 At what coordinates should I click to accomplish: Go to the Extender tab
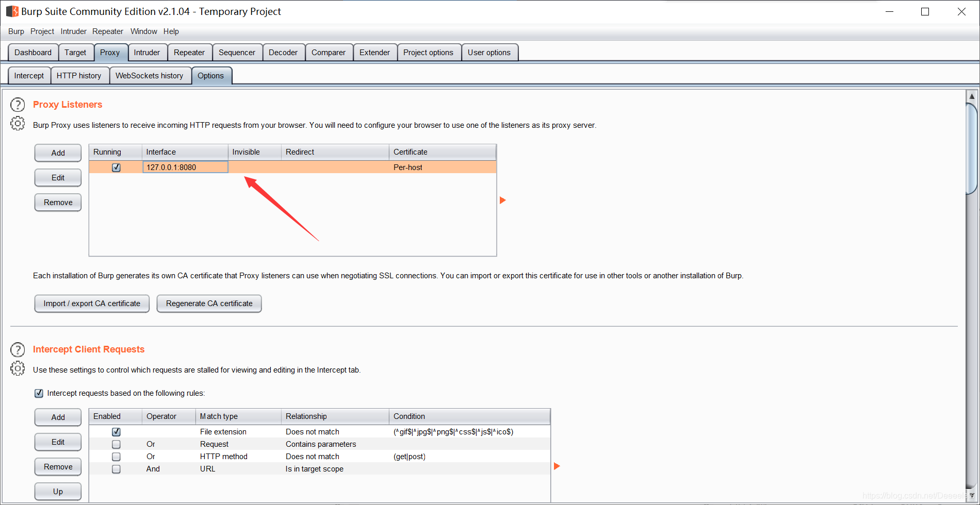374,53
